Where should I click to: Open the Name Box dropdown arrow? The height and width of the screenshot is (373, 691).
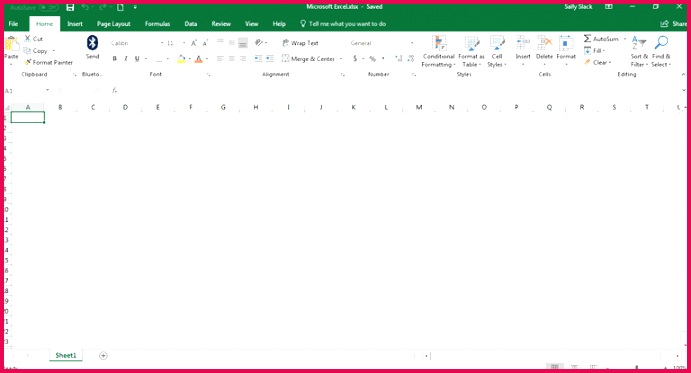point(47,90)
